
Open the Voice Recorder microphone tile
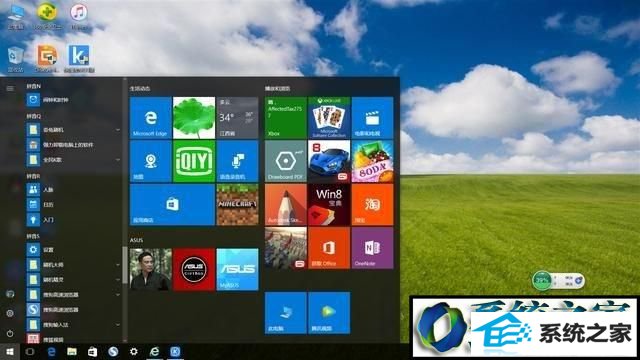coord(238,161)
